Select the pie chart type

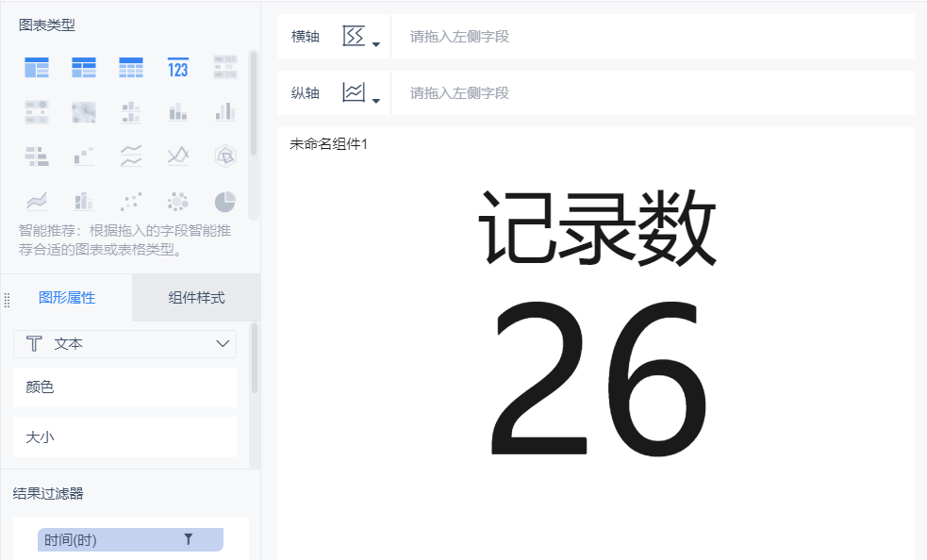click(x=225, y=201)
